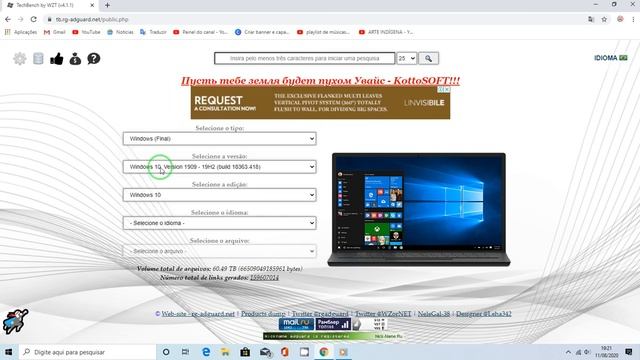Open the Chrome three-dot menu
This screenshot has height=360, width=640.
pos(633,19)
